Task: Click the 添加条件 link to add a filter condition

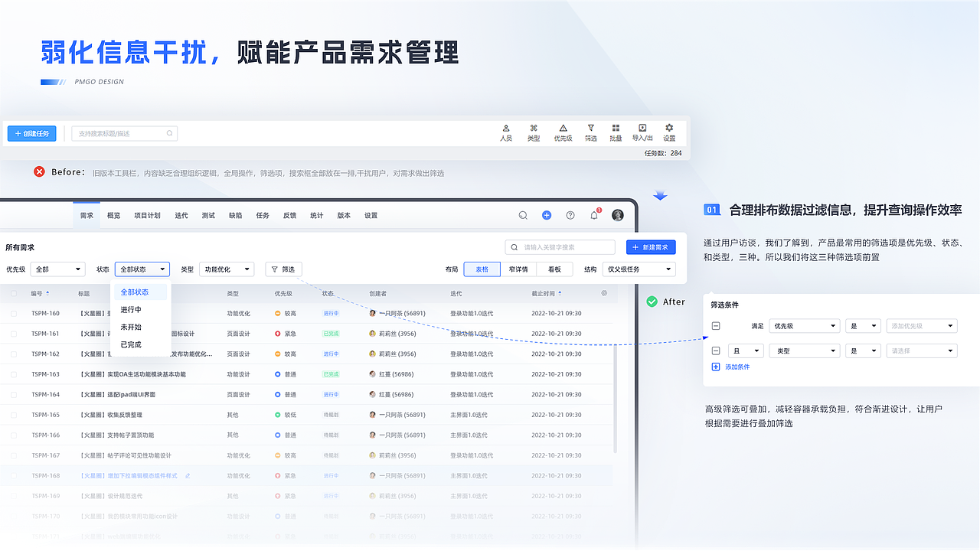Action: click(731, 367)
